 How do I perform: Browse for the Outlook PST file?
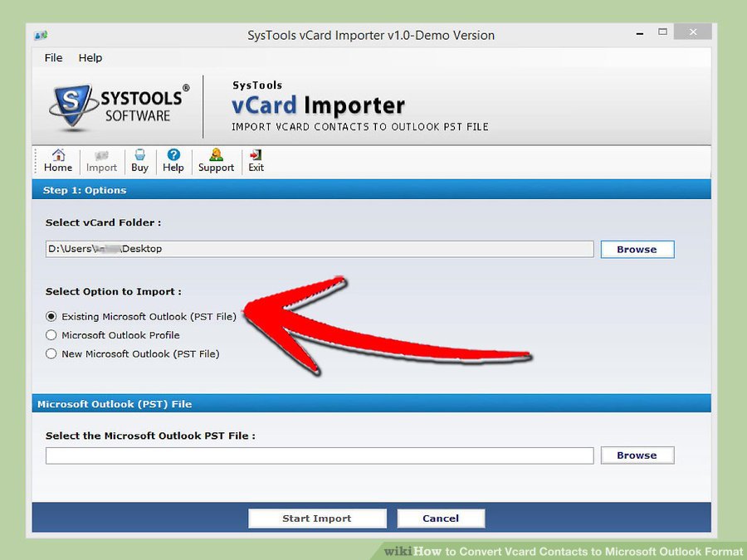[x=637, y=455]
